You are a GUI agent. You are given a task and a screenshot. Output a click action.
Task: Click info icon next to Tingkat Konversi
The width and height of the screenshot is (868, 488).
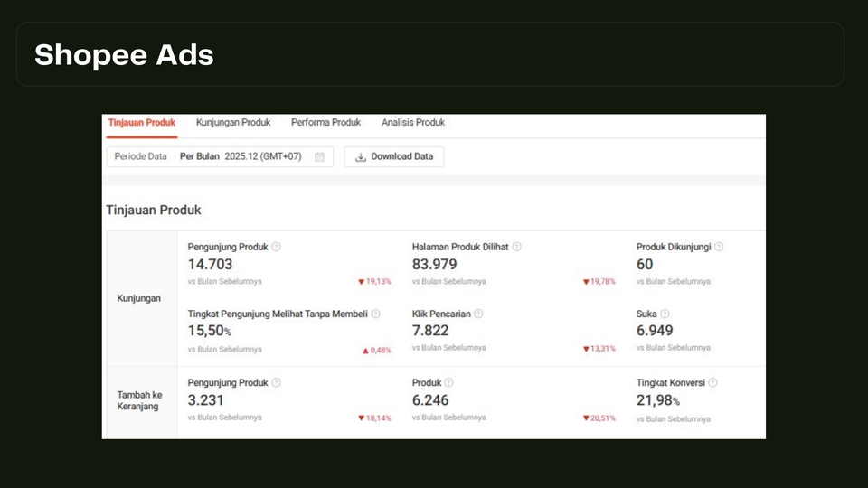[712, 382]
